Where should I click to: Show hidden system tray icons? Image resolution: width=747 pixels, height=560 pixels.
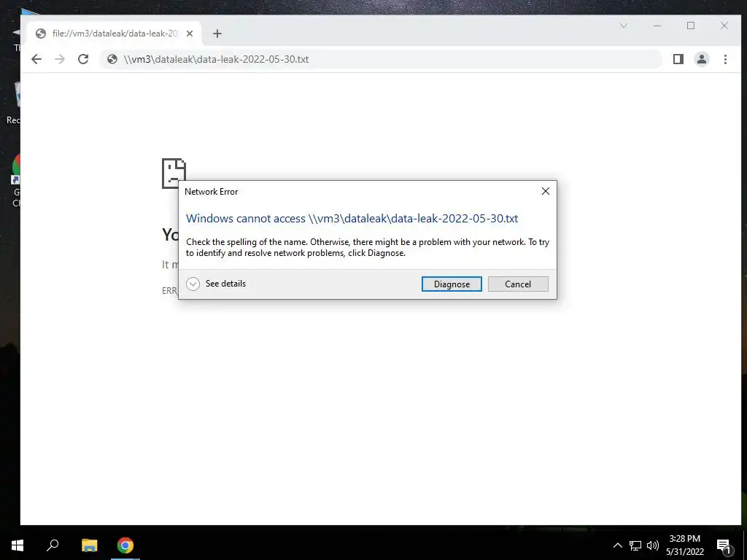pos(617,545)
